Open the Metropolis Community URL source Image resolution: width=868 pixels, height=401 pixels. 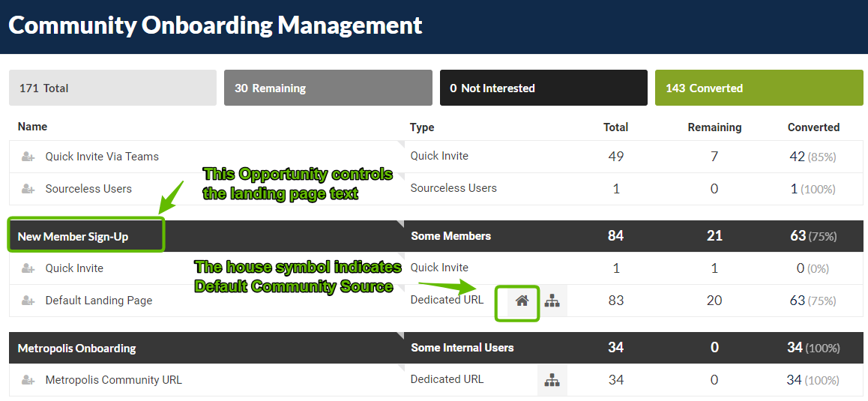coord(113,380)
